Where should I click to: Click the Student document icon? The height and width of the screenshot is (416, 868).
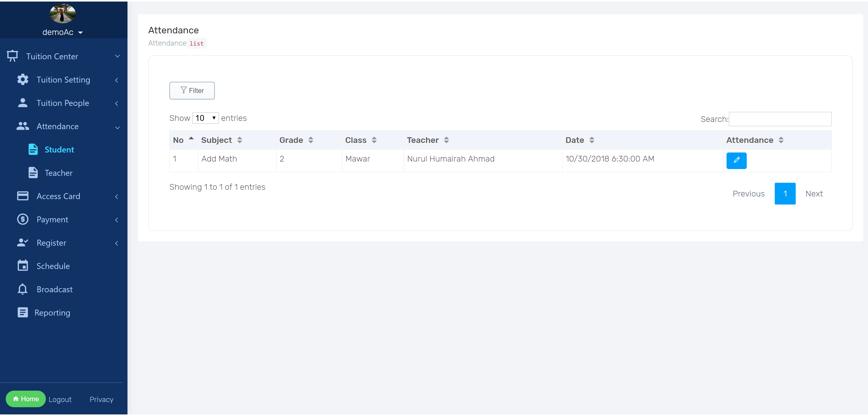coord(33,149)
